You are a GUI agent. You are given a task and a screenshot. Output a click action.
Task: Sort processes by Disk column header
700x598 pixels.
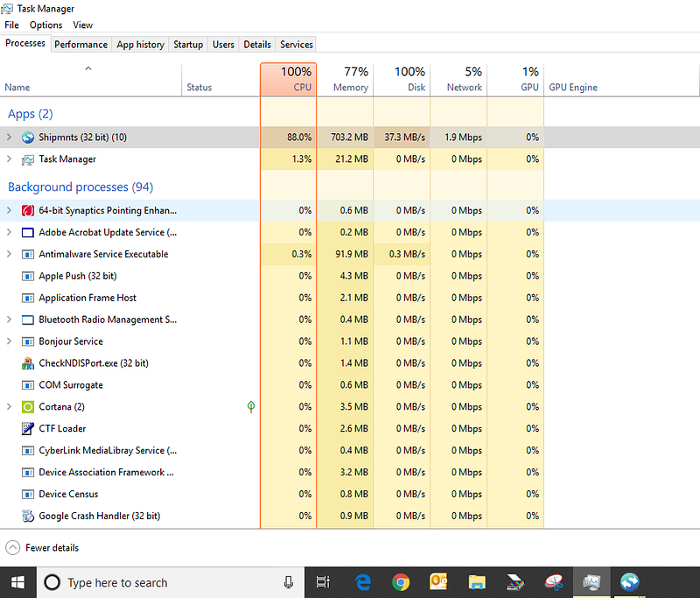[402, 80]
